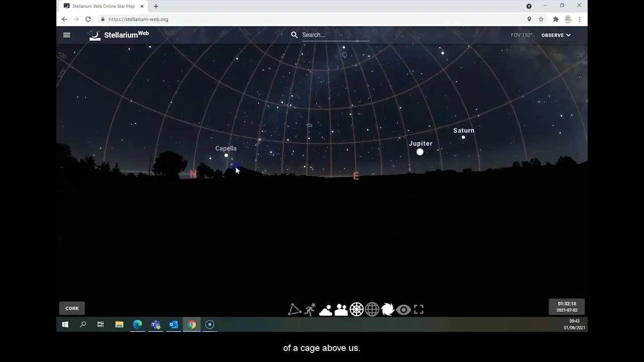Toggle deep sky objects
Viewport: 644px width, 362px height.
(x=388, y=310)
